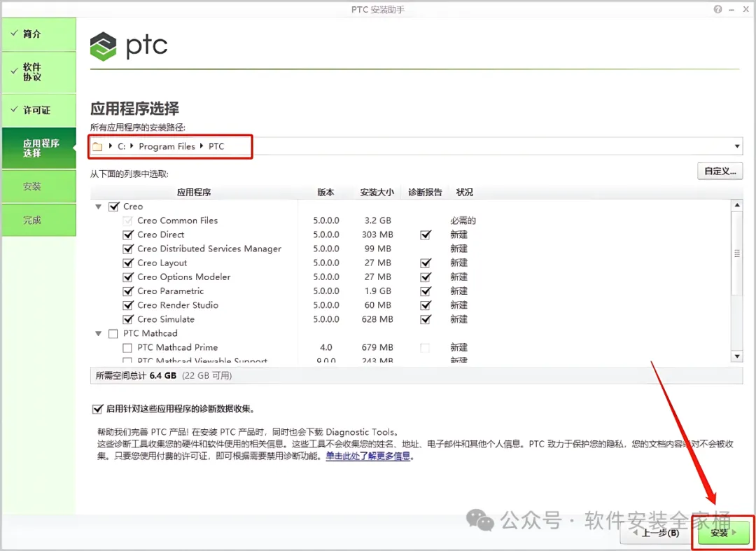Click the 应用程序 column header
The image size is (756, 551).
click(194, 193)
